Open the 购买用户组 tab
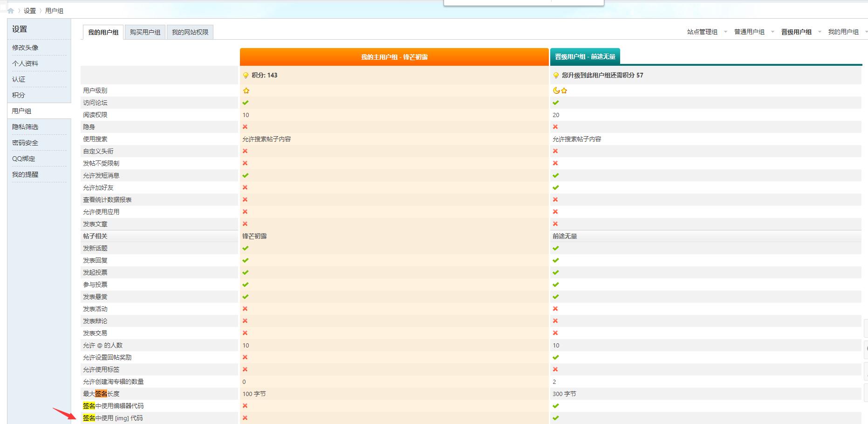This screenshot has height=424, width=868. coord(145,32)
